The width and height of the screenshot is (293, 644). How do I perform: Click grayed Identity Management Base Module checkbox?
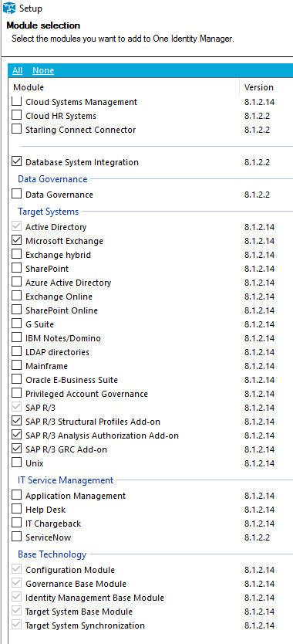[x=17, y=598]
